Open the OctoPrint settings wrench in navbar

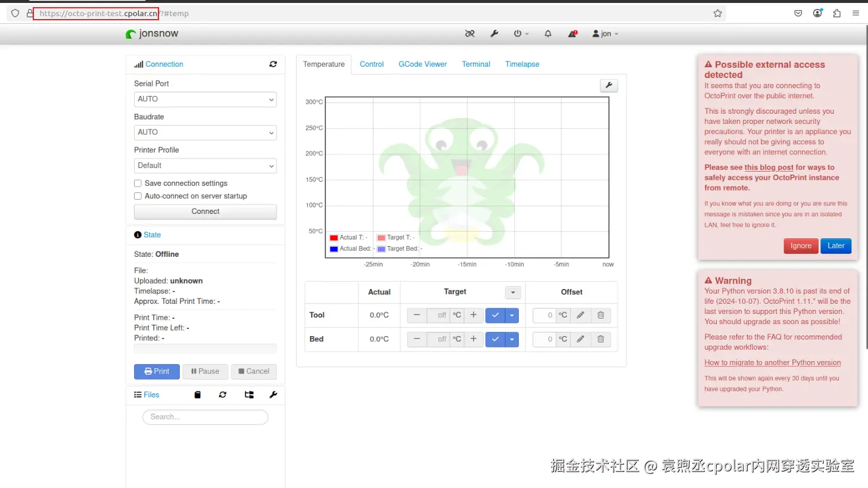494,34
